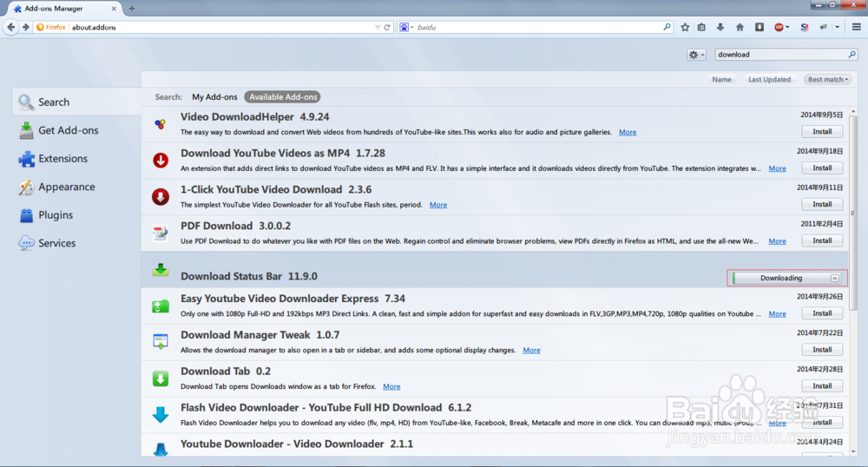The image size is (868, 467).
Task: Click the Download Manager Tweak icon
Action: point(161,341)
